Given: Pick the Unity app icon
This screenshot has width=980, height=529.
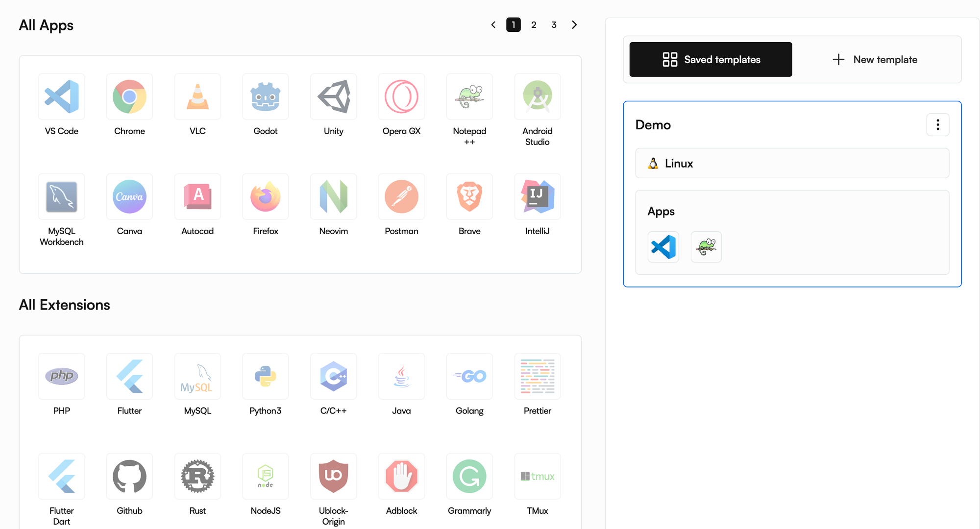Looking at the screenshot, I should pyautogui.click(x=334, y=96).
